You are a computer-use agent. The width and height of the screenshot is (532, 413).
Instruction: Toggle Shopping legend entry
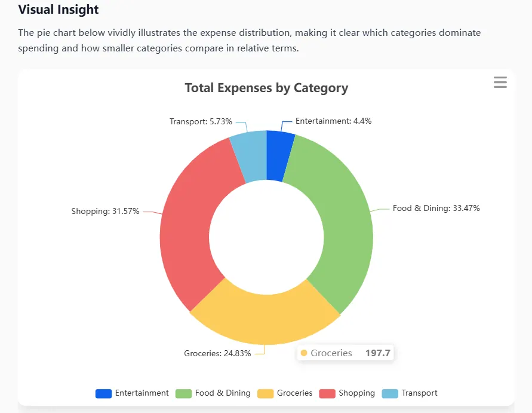(347, 393)
